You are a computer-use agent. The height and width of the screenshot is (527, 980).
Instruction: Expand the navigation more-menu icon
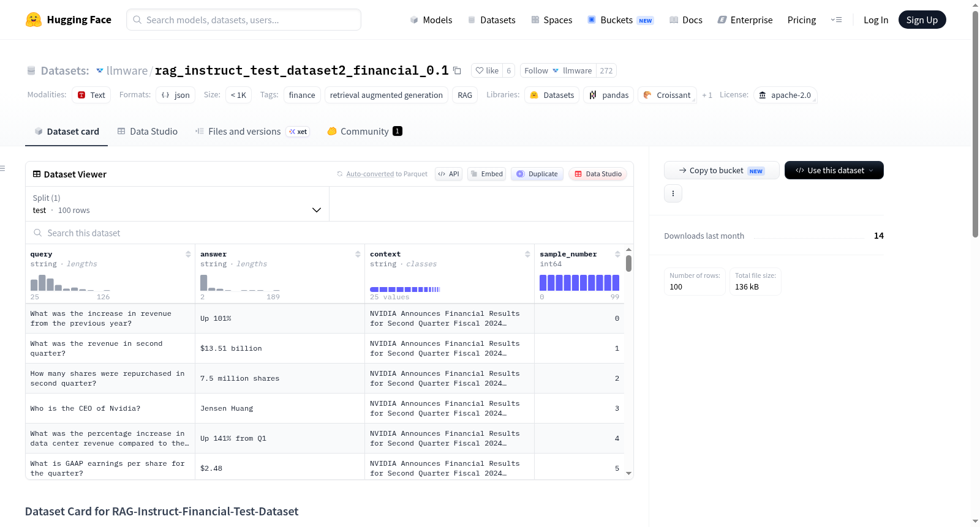[x=836, y=20]
